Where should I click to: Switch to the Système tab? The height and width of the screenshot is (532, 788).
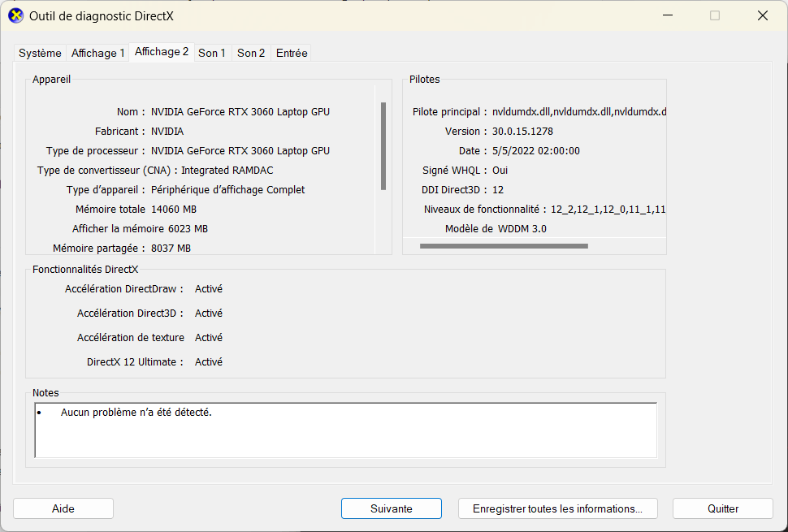point(40,54)
